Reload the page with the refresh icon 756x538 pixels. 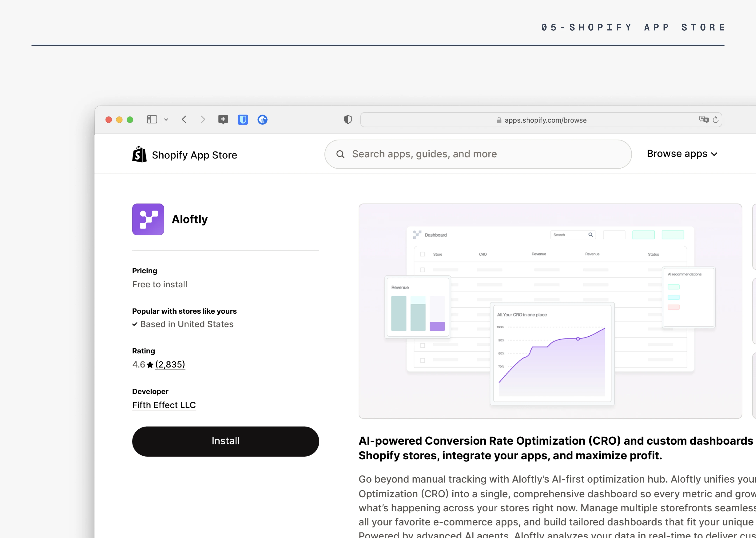coord(716,120)
